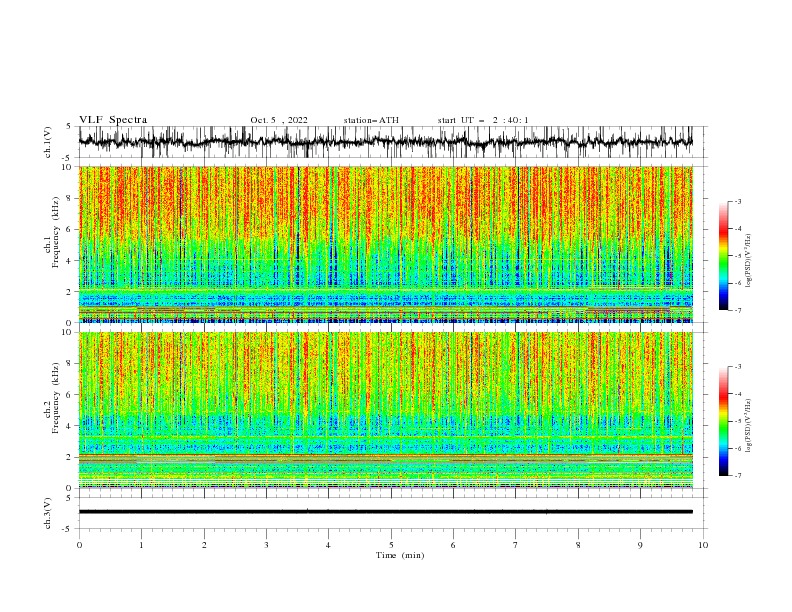Click the time axis tick label '3'
Image resolution: width=792 pixels, height=612 pixels.
coord(266,545)
